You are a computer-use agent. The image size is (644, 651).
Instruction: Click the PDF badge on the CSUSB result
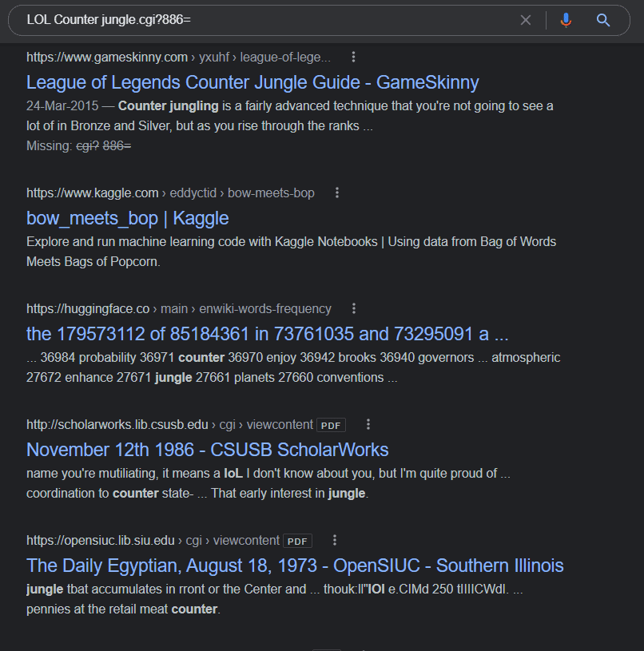pos(330,425)
